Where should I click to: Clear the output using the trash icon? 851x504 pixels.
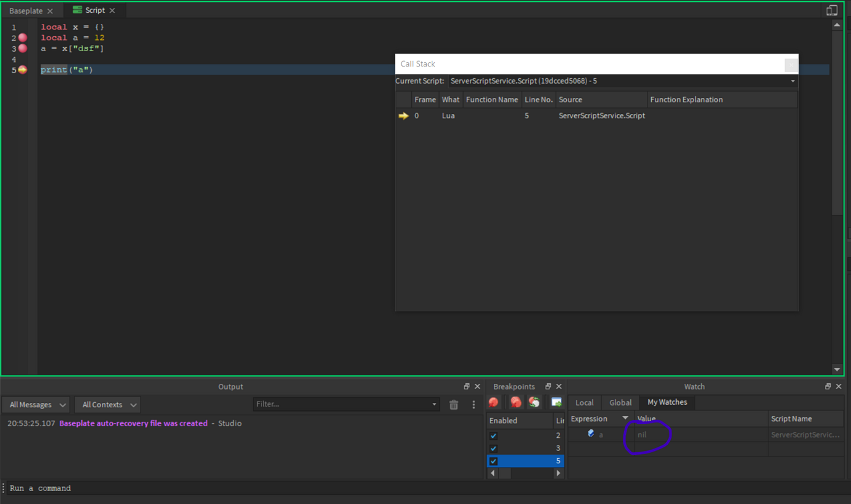pos(453,404)
